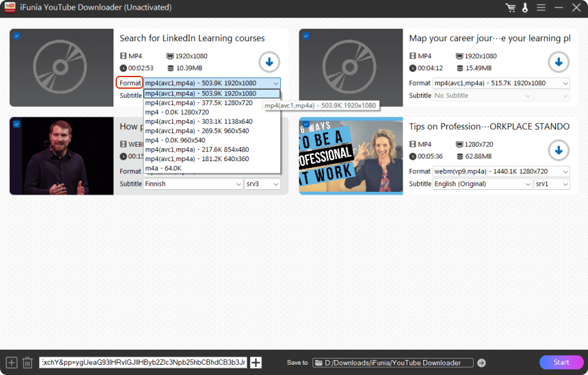Choose the m4a - 64.0K audio option
This screenshot has width=588, height=375.
click(x=163, y=168)
